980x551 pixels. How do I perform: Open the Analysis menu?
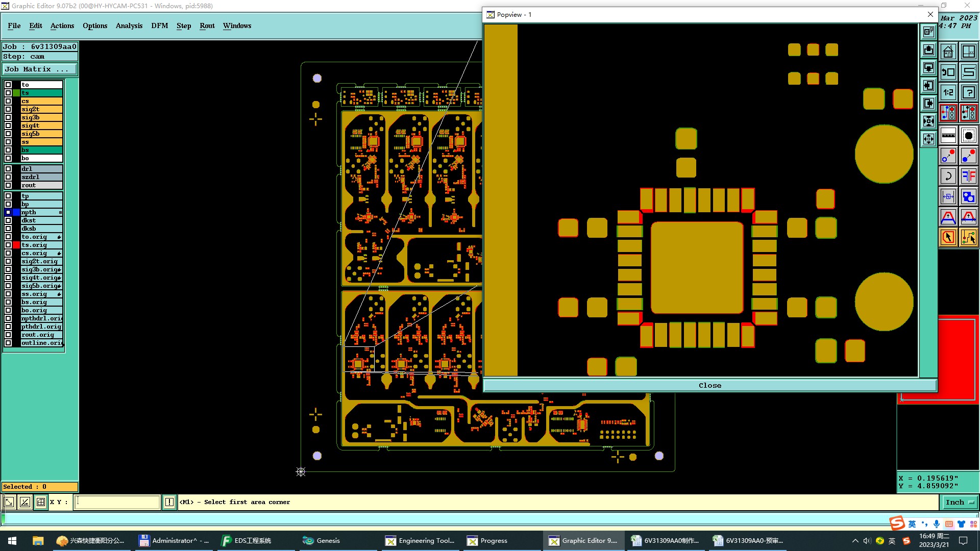(x=129, y=26)
